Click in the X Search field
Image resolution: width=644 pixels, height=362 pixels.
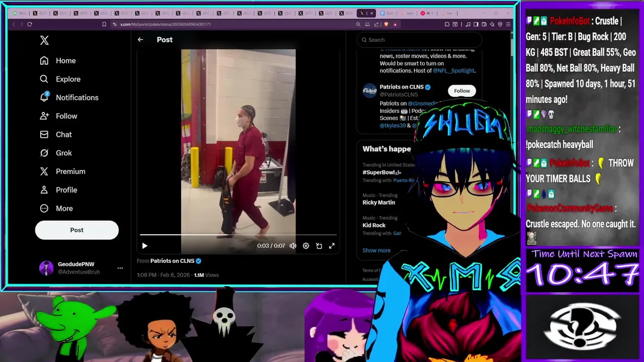tap(419, 40)
